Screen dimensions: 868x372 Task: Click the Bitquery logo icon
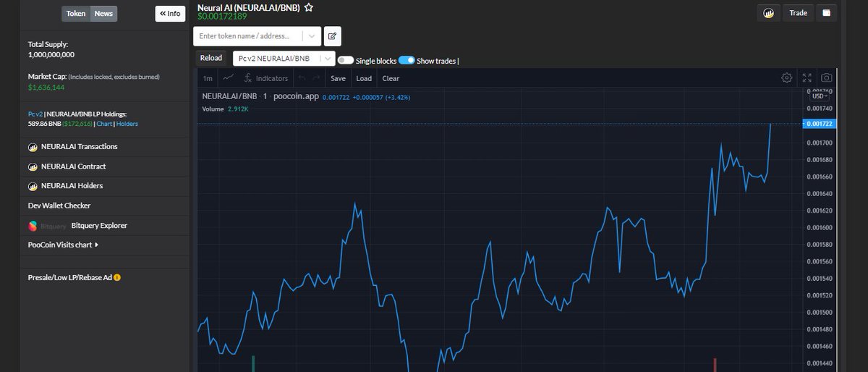pos(33,226)
